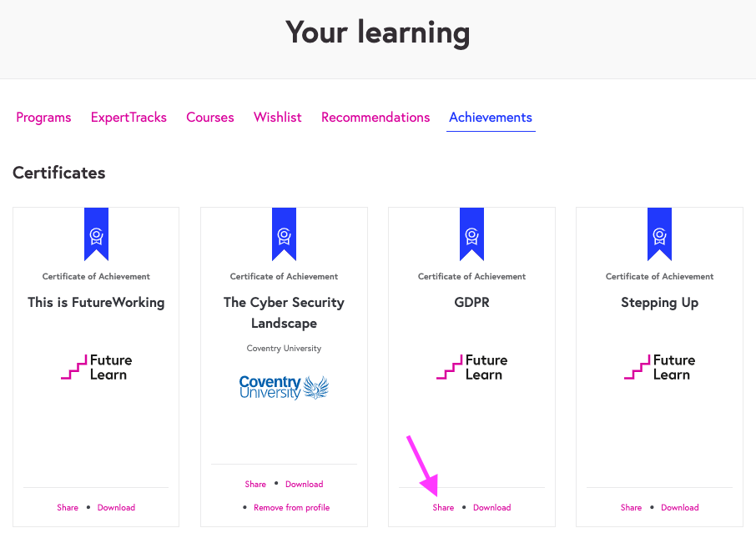
Task: Click the ribbon badge on Cyber Security Landscape card
Action: point(284,234)
